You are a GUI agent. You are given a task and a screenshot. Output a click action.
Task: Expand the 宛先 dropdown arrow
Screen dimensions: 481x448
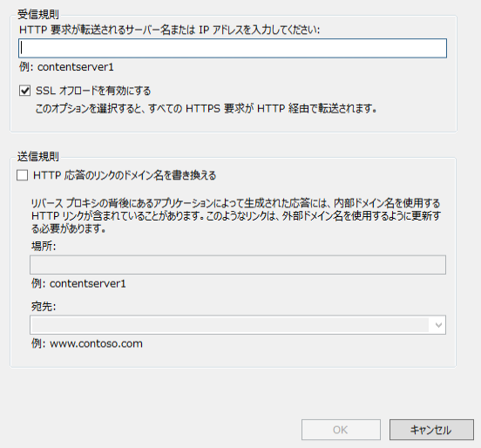click(x=438, y=324)
